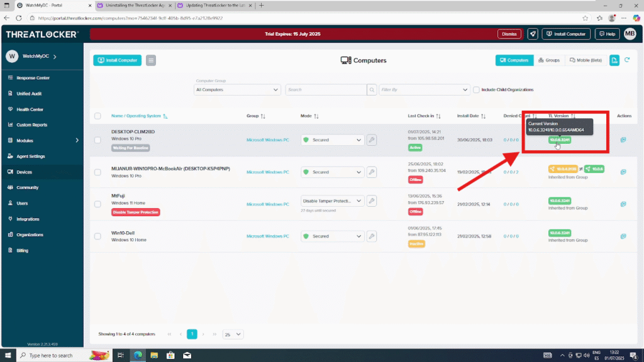
Task: Open MtFuji Disable Tamper Protection dropdown
Action: tap(332, 201)
